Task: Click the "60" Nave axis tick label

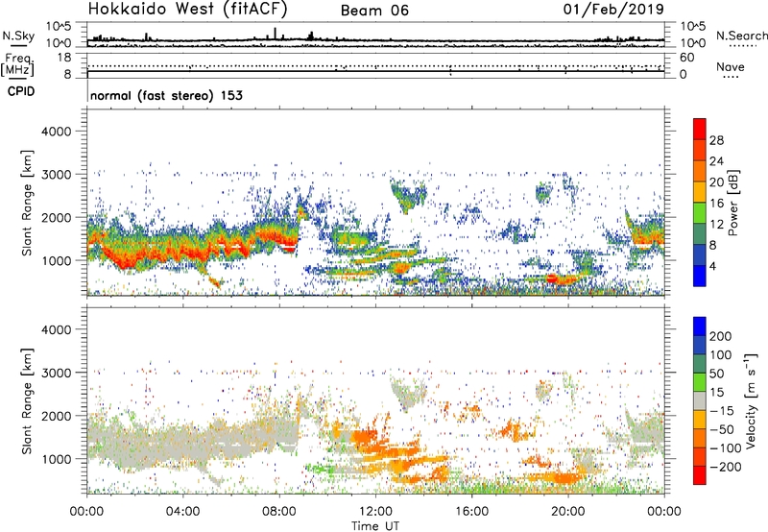Action: [686, 58]
